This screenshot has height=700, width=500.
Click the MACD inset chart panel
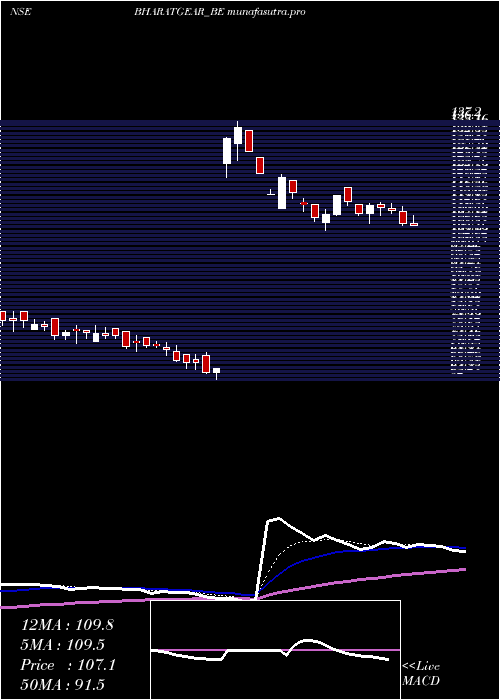(275, 650)
